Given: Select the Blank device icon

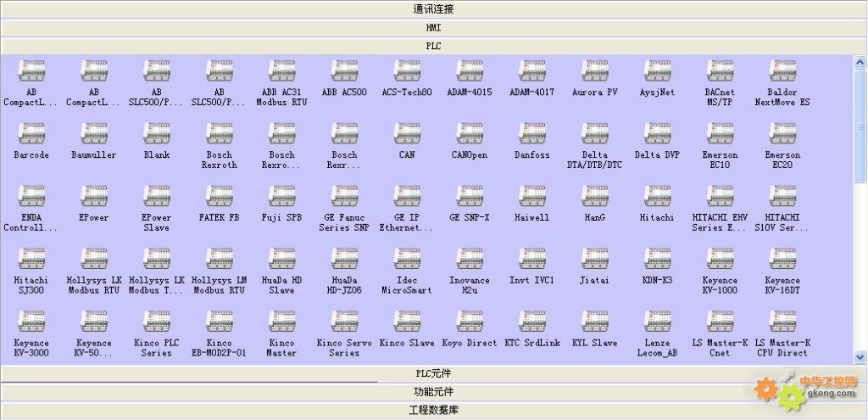Looking at the screenshot, I should coord(157,133).
